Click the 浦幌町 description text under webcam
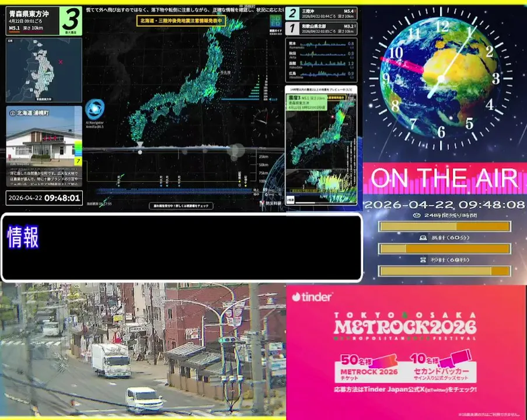527x420 pixels. 44,178
